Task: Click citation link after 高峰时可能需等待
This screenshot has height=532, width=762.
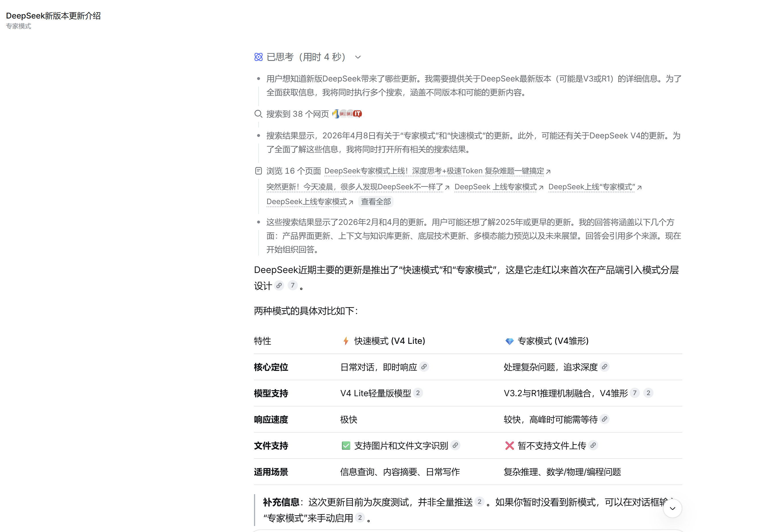Action: tap(604, 419)
